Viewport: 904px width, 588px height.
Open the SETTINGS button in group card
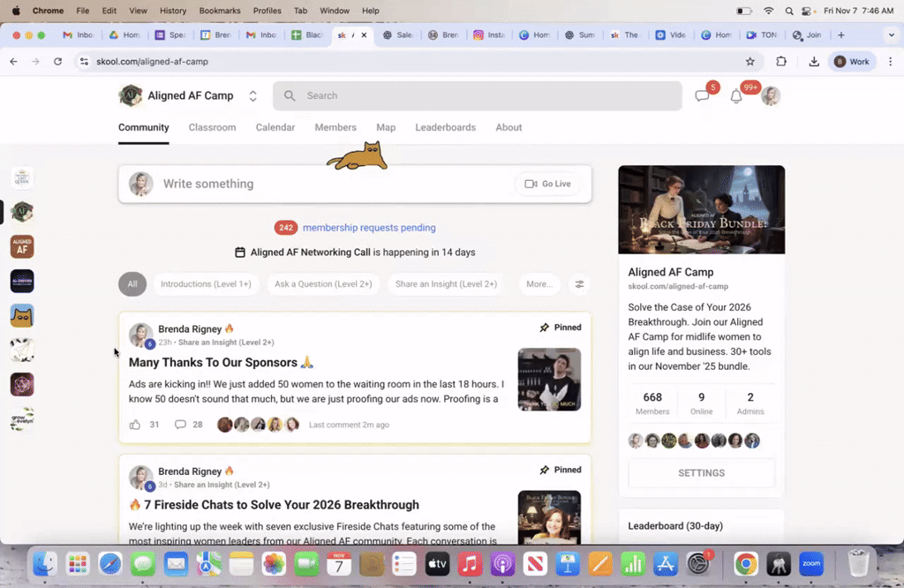pos(701,473)
